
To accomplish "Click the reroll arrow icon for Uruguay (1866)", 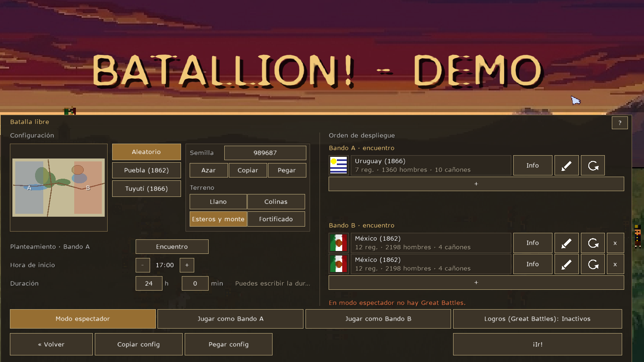I will pos(593,166).
